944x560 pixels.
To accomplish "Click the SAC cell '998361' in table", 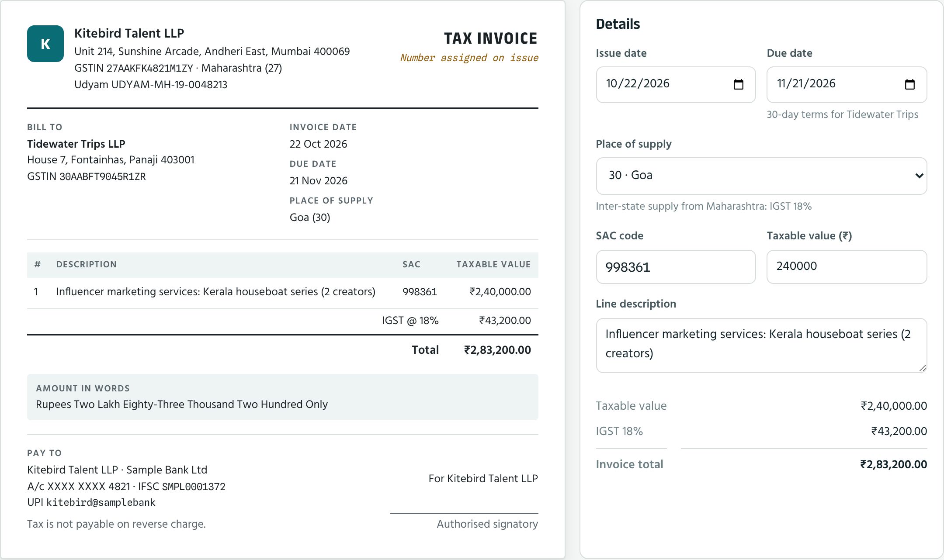I will (420, 292).
